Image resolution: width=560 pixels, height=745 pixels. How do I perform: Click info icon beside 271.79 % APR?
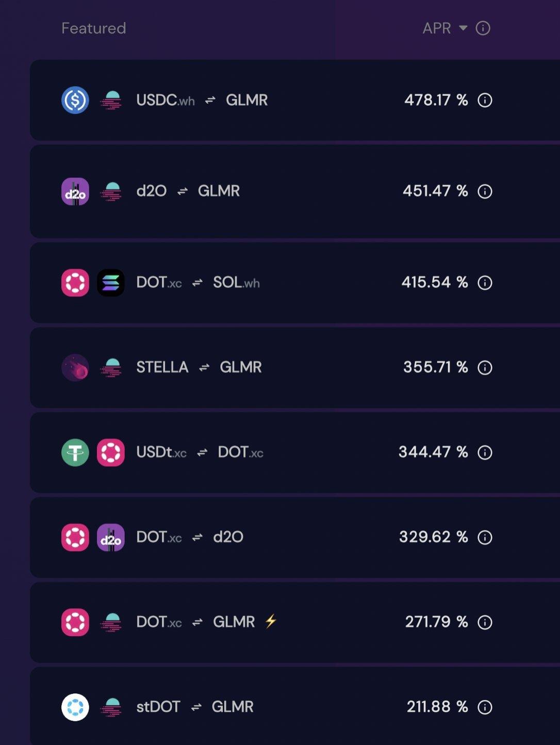485,622
